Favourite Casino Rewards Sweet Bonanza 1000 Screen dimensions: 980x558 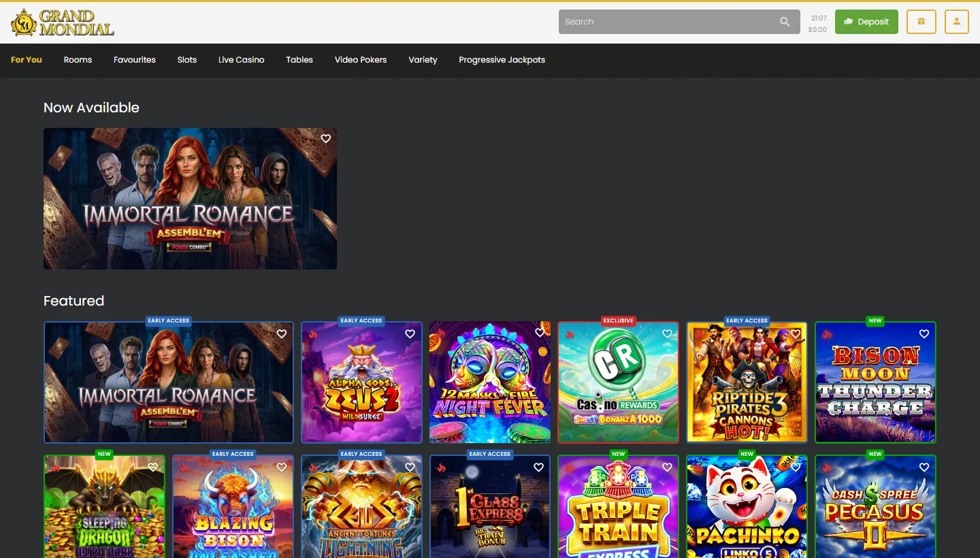point(668,334)
